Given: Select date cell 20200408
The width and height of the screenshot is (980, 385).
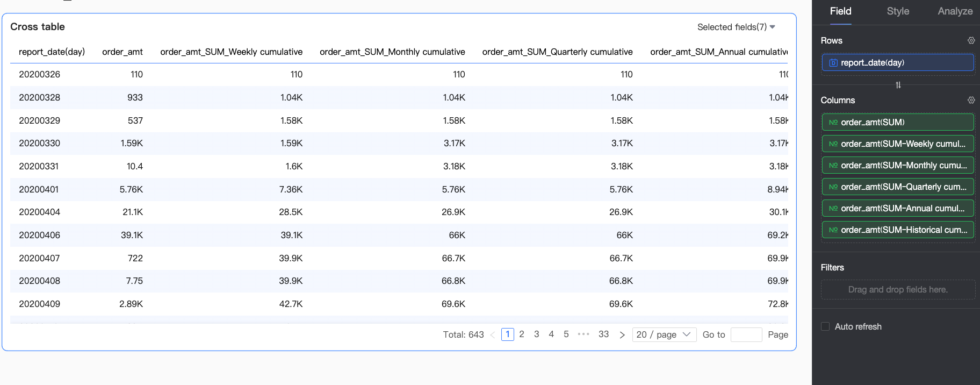Looking at the screenshot, I should click(40, 281).
